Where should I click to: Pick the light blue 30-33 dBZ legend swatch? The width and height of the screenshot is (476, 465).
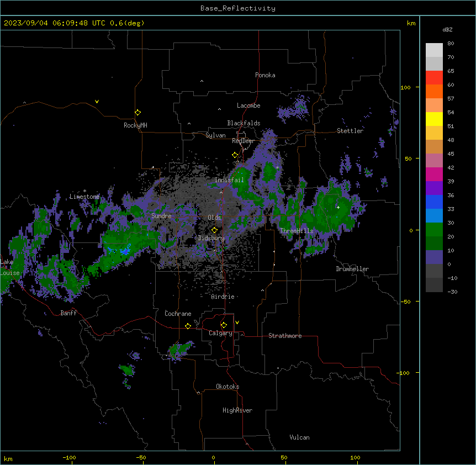point(434,216)
